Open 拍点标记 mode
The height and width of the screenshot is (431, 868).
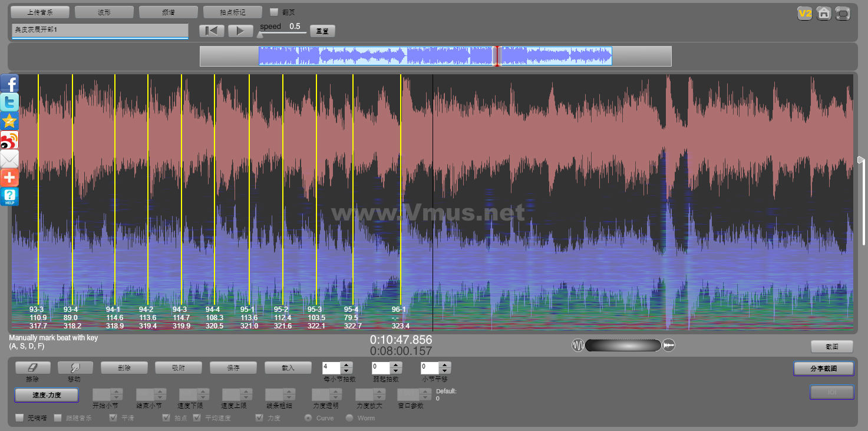click(232, 12)
